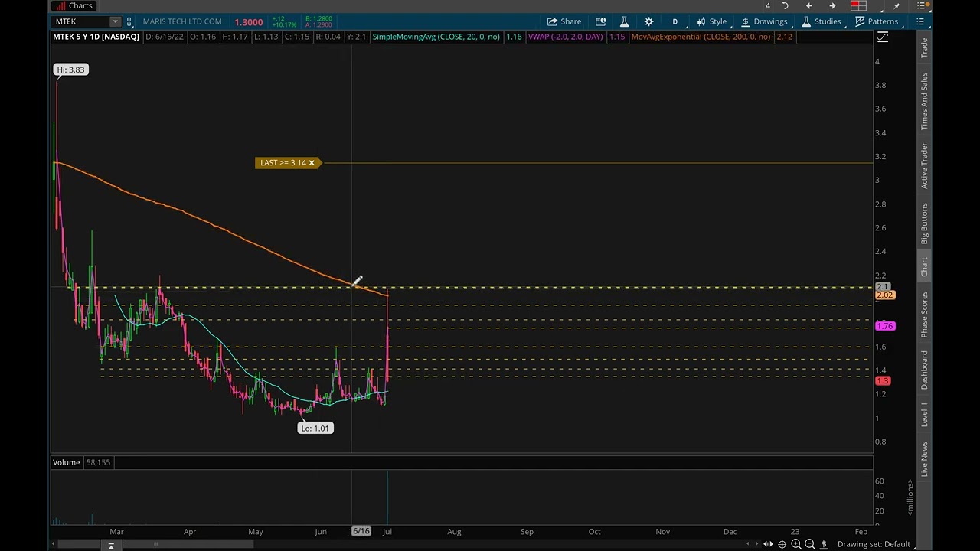Open the top-right list menu with orange dot
The image size is (980, 551).
click(922, 5)
